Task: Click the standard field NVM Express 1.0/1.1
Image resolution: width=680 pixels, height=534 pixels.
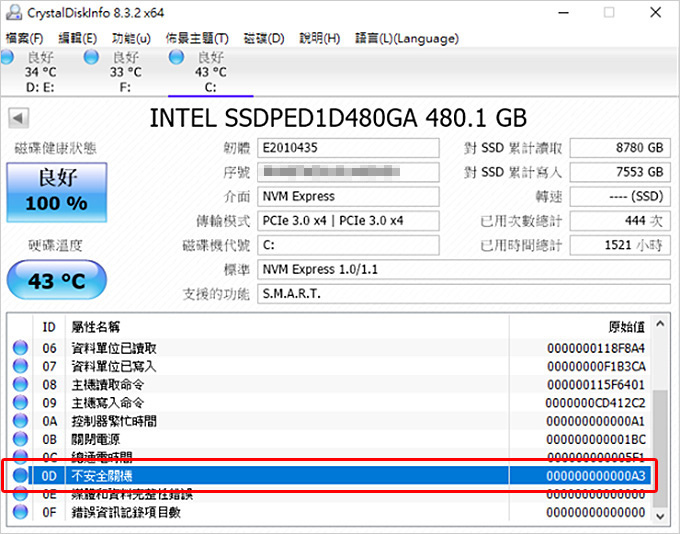Action: (x=464, y=269)
